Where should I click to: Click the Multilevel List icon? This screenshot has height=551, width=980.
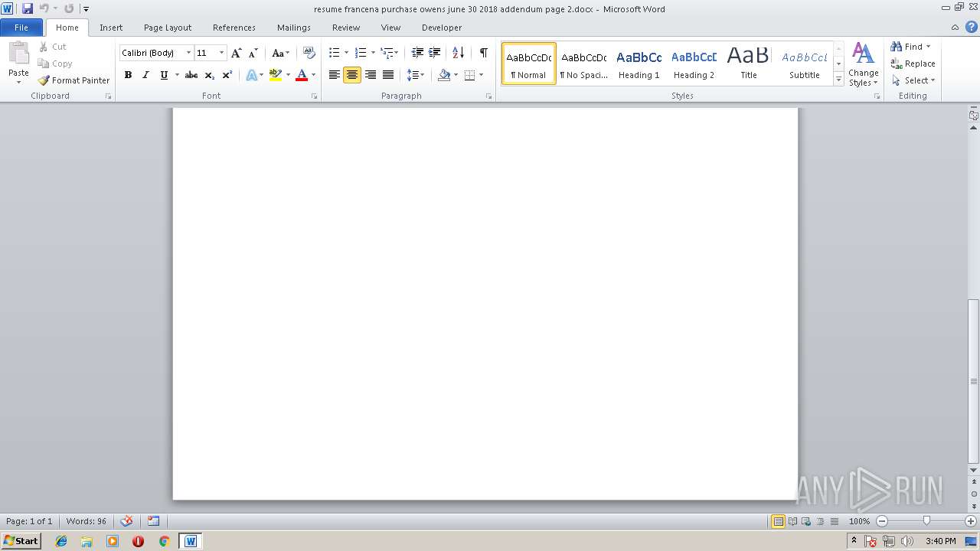point(387,53)
